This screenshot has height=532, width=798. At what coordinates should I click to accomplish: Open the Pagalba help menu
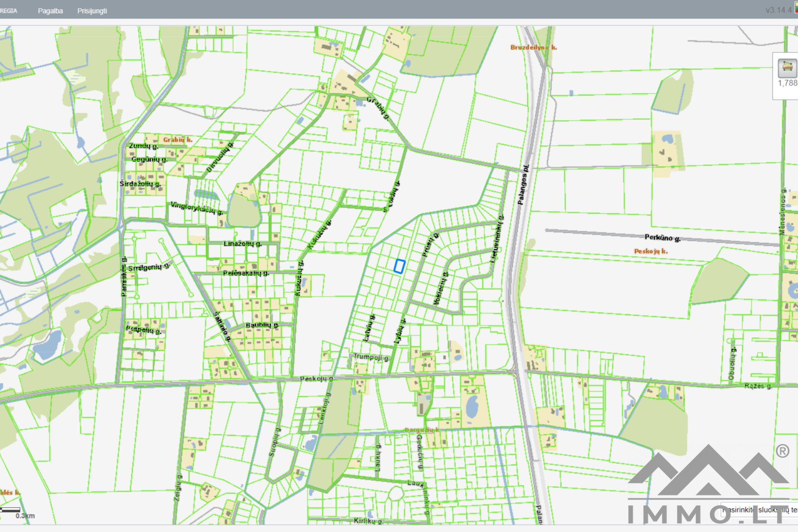50,11
